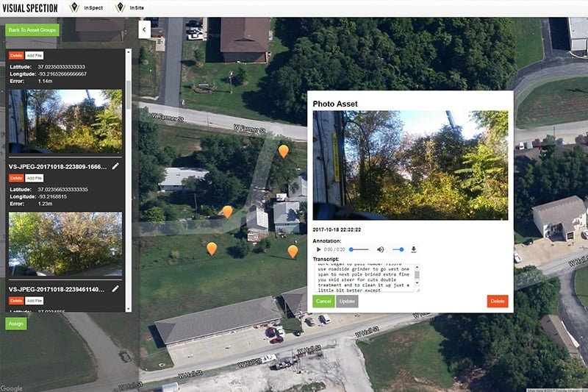Image resolution: width=588 pixels, height=392 pixels.
Task: Play the annotation audio
Action: pyautogui.click(x=318, y=249)
